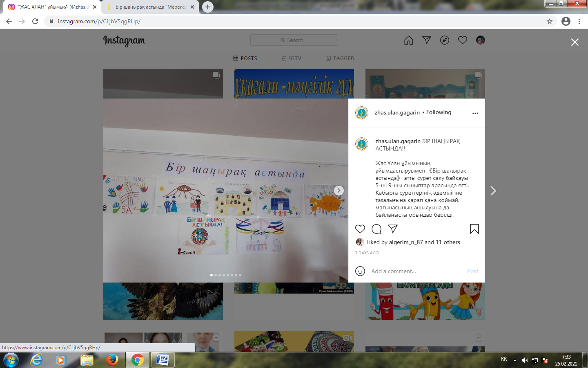Open the Explore compass icon
588x368 pixels.
click(x=444, y=40)
